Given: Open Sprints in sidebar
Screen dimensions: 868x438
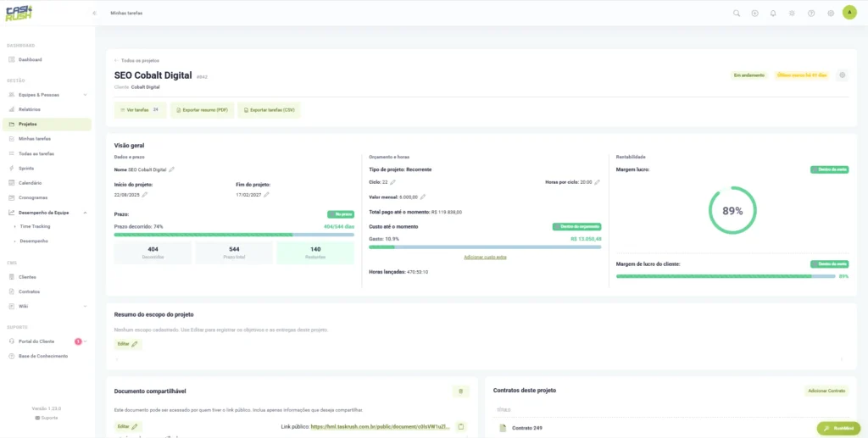Looking at the screenshot, I should [x=47, y=168].
